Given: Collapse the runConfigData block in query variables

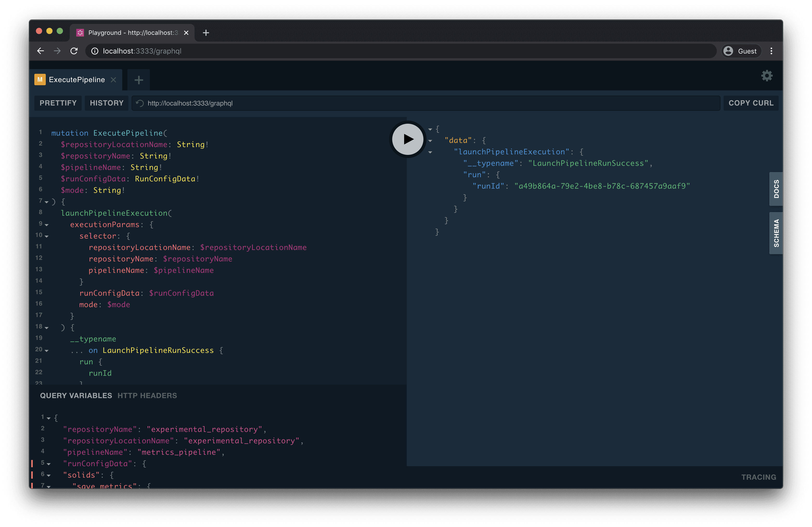Looking at the screenshot, I should tap(48, 464).
